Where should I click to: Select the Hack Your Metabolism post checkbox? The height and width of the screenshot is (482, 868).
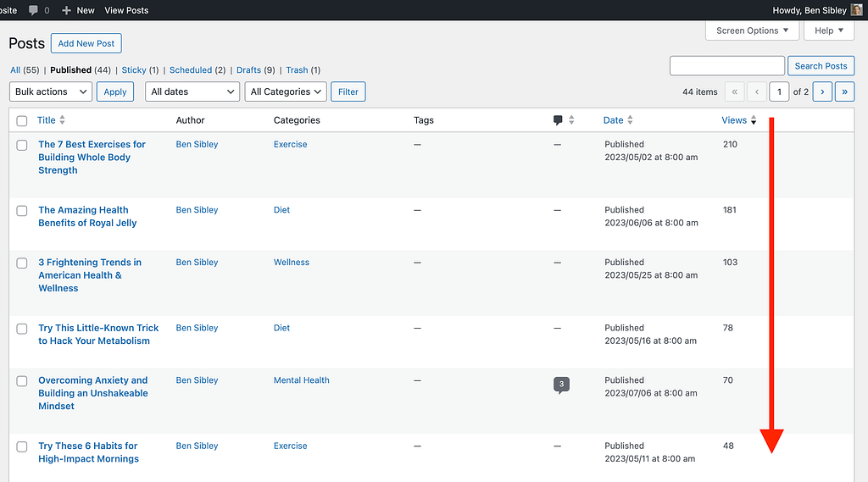(x=22, y=329)
